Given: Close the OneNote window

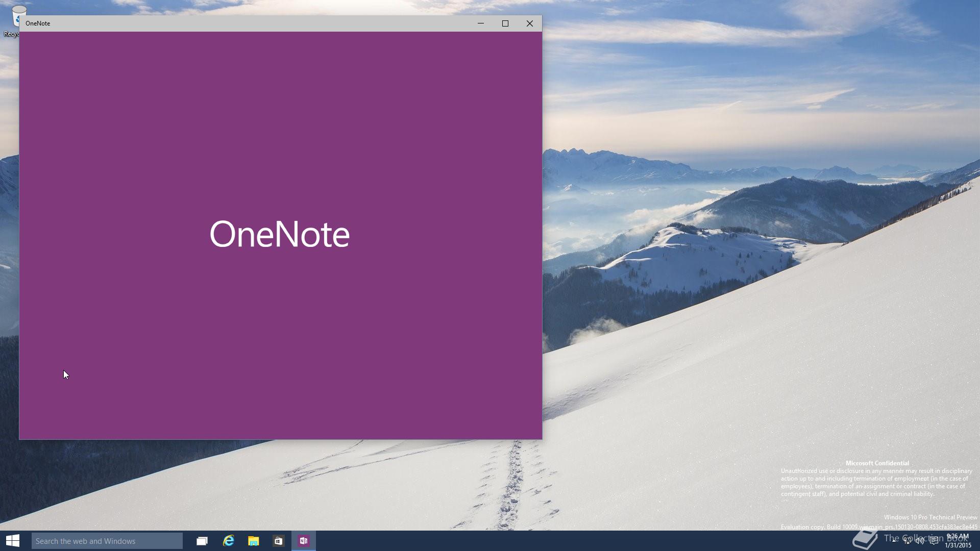Looking at the screenshot, I should [529, 23].
